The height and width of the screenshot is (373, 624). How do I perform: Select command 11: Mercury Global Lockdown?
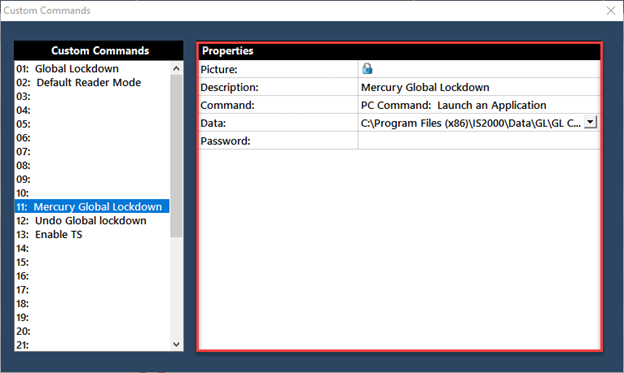click(x=92, y=207)
